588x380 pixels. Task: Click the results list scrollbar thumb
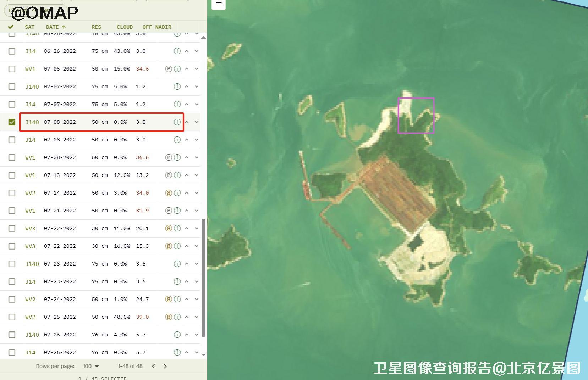pyautogui.click(x=203, y=278)
